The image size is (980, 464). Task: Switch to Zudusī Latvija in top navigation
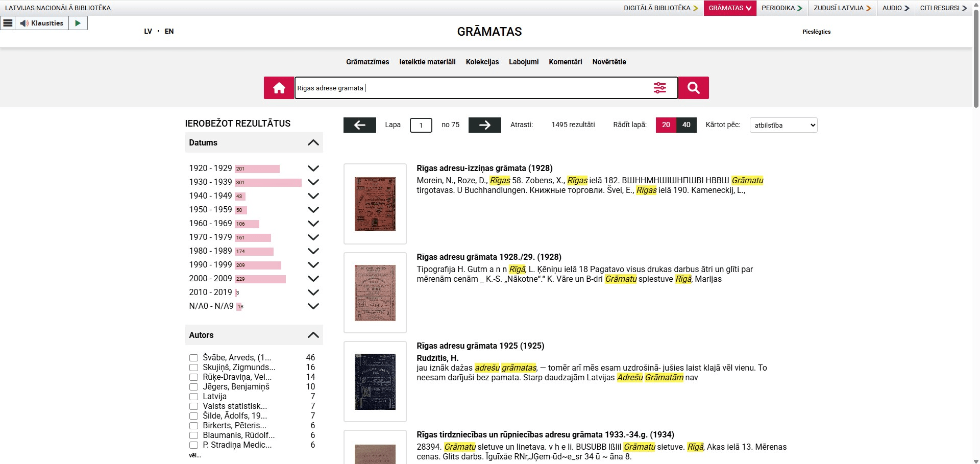tap(842, 8)
